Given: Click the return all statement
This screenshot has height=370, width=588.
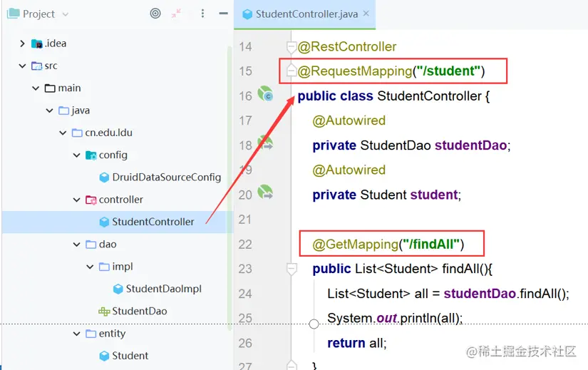Looking at the screenshot, I should coord(356,343).
